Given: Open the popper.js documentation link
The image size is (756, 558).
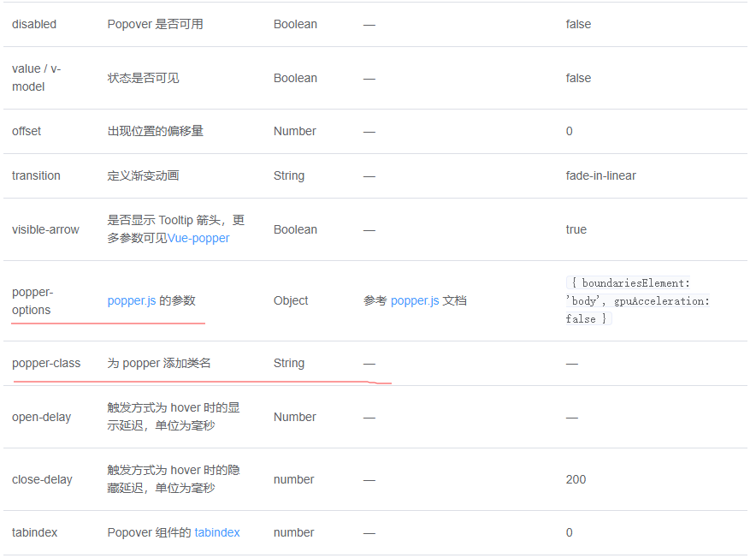Looking at the screenshot, I should [415, 300].
